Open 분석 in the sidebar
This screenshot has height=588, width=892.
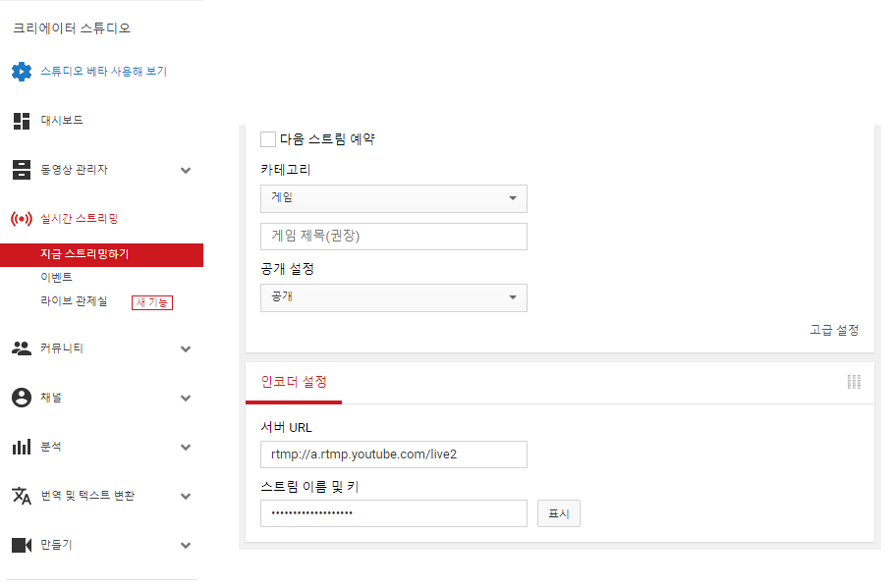pos(51,447)
